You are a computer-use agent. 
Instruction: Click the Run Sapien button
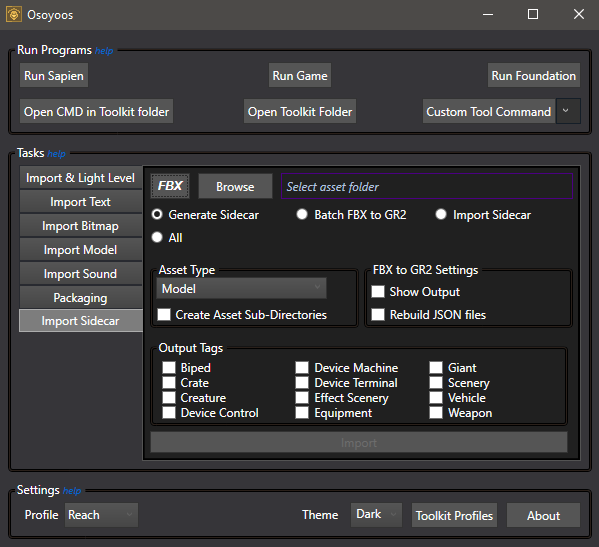[54, 76]
